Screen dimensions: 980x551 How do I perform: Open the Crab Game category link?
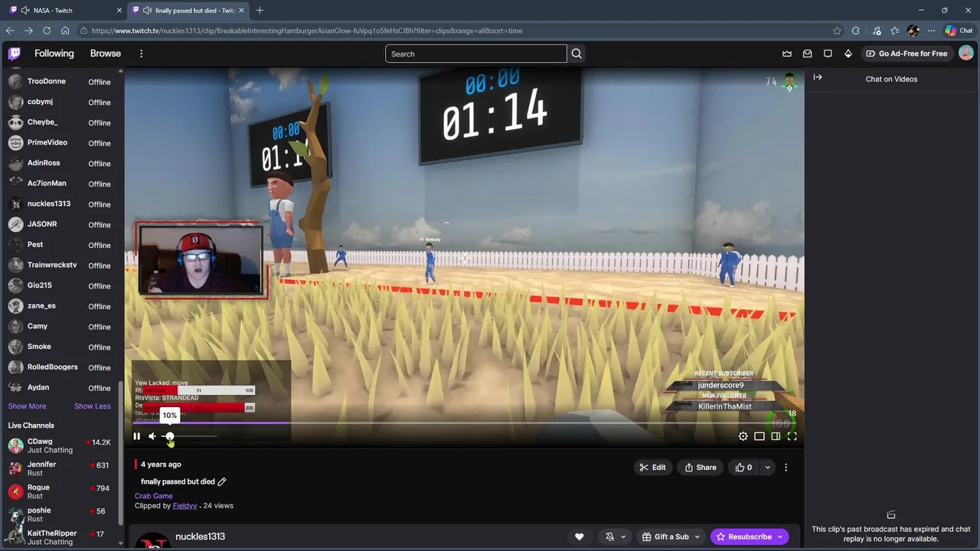pyautogui.click(x=154, y=496)
